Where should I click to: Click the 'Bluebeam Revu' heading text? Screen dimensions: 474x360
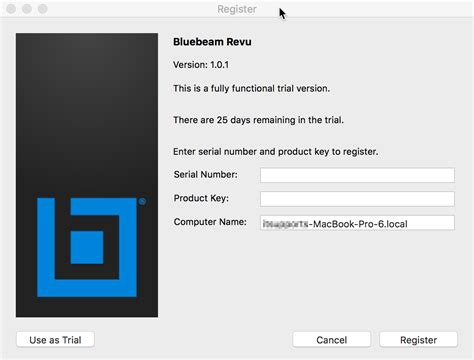(212, 42)
